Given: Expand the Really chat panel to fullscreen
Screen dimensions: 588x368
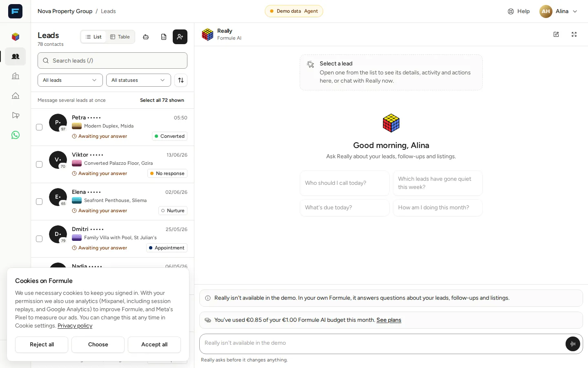Looking at the screenshot, I should pos(574,34).
